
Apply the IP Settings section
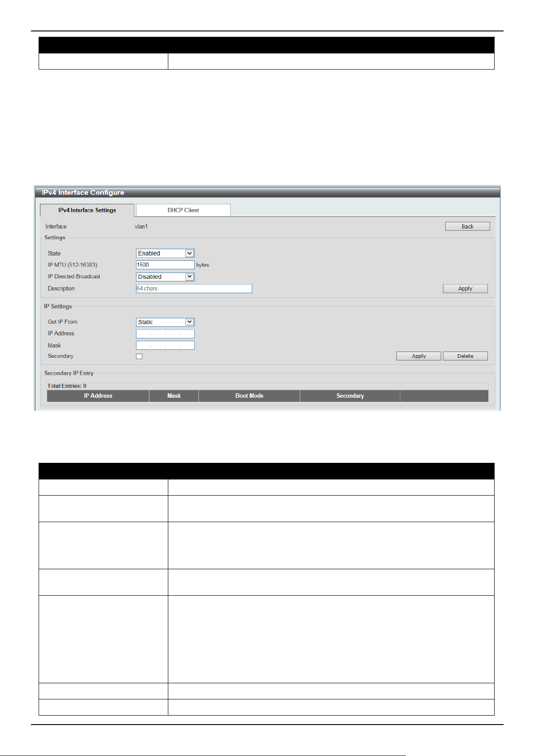[419, 356]
